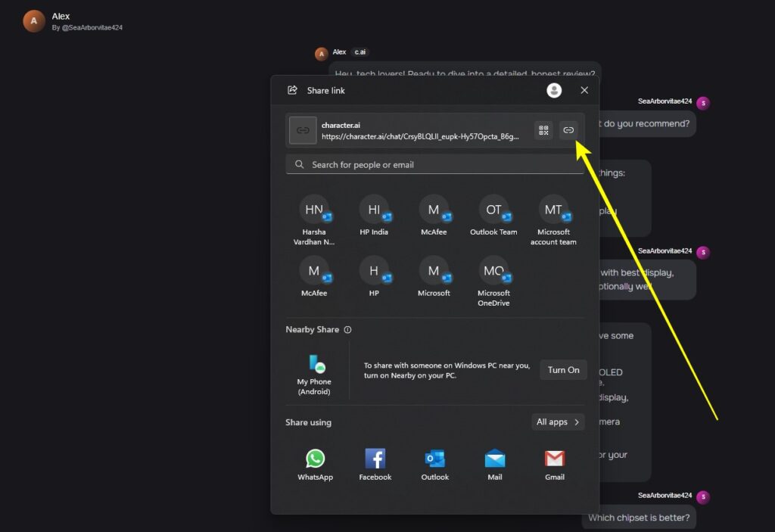Viewport: 775px width, 532px height.
Task: Open the account profile icon in Share dialog
Action: (x=554, y=91)
